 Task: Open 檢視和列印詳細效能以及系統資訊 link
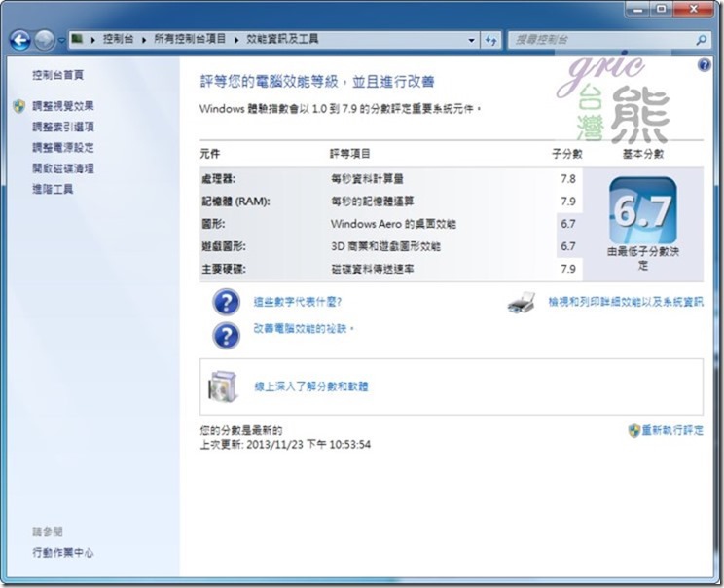626,302
